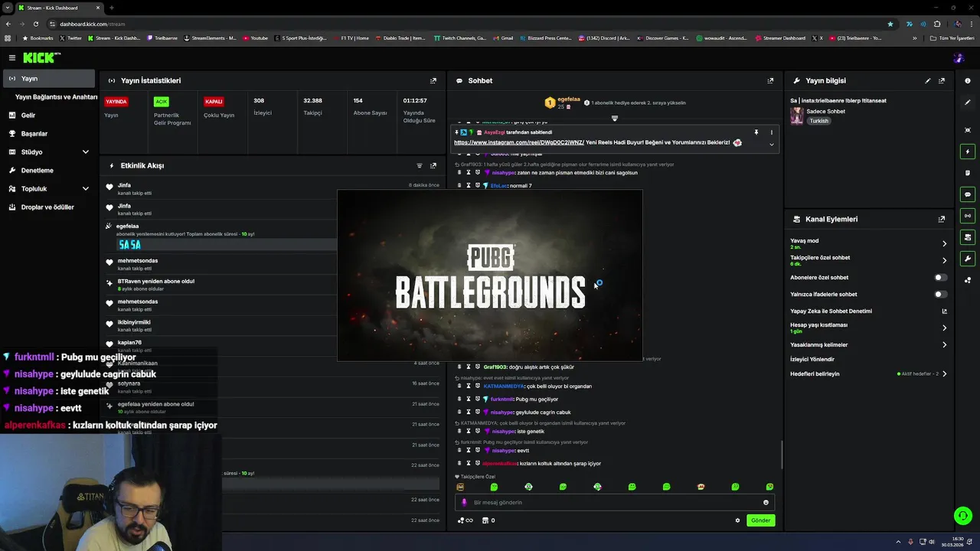Pop out the Kanal Eylemleri panel
The width and height of the screenshot is (980, 551).
coord(942,219)
